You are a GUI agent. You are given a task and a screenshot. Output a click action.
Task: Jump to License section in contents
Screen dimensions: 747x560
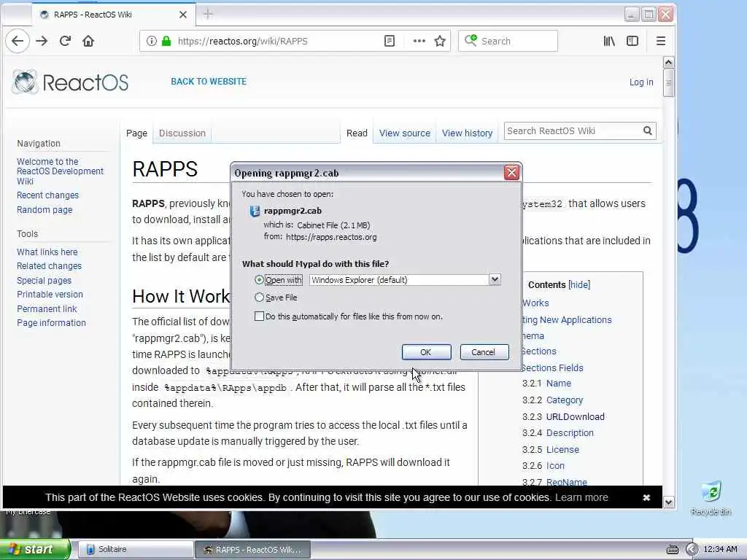pyautogui.click(x=562, y=449)
